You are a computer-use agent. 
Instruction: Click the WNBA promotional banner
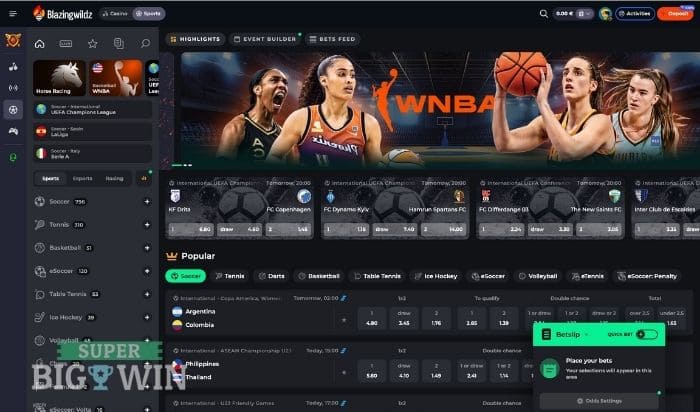[440, 110]
